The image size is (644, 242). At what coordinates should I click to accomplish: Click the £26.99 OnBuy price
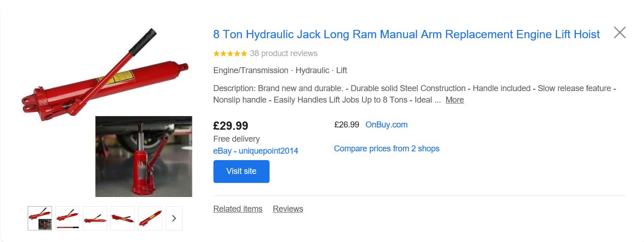(x=346, y=125)
